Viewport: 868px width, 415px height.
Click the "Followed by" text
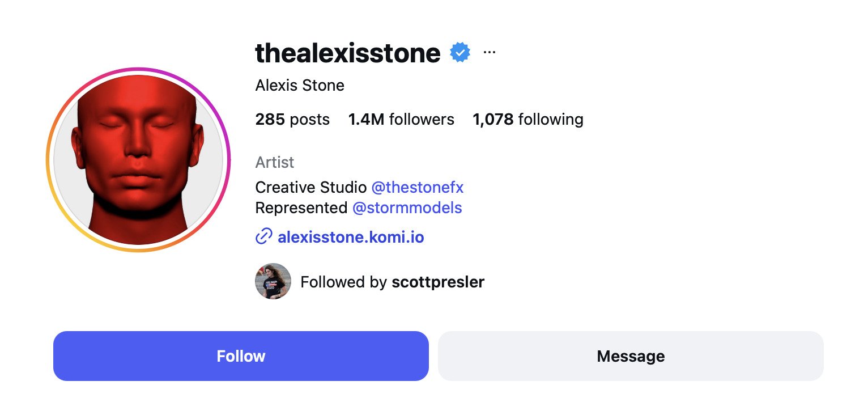coord(343,282)
